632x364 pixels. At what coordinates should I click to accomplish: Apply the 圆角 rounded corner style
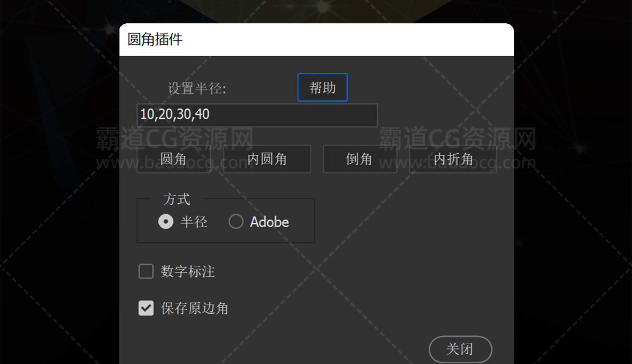point(174,159)
